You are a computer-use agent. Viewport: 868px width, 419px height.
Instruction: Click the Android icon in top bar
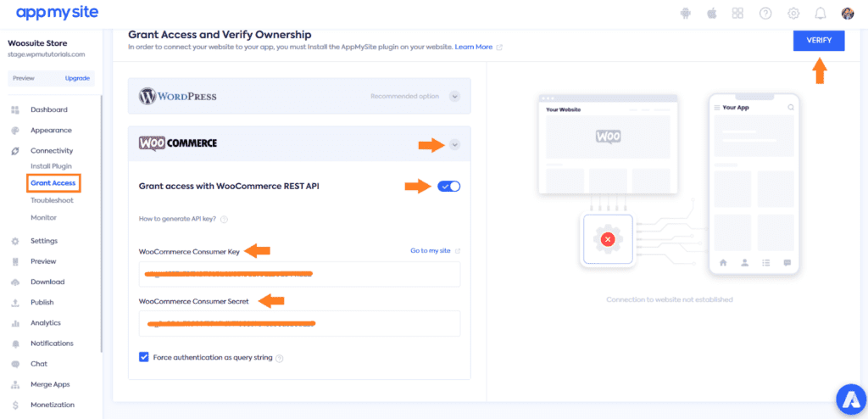click(x=685, y=14)
